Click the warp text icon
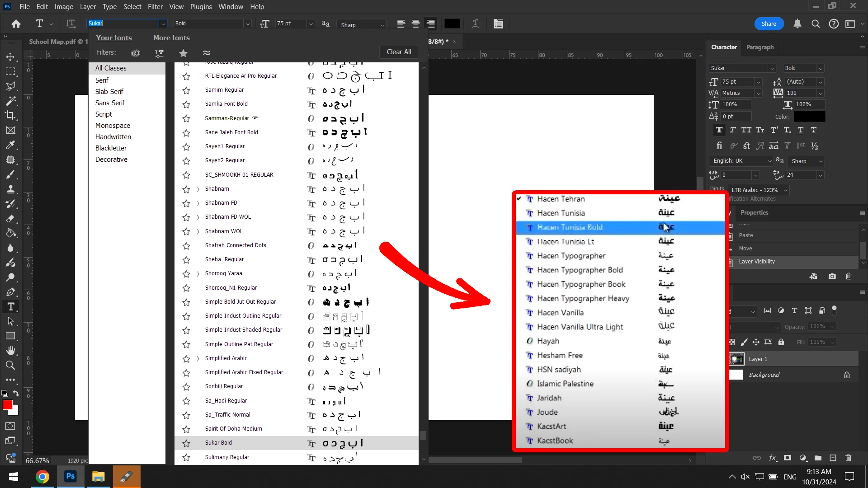Image resolution: width=868 pixels, height=488 pixels. click(475, 24)
